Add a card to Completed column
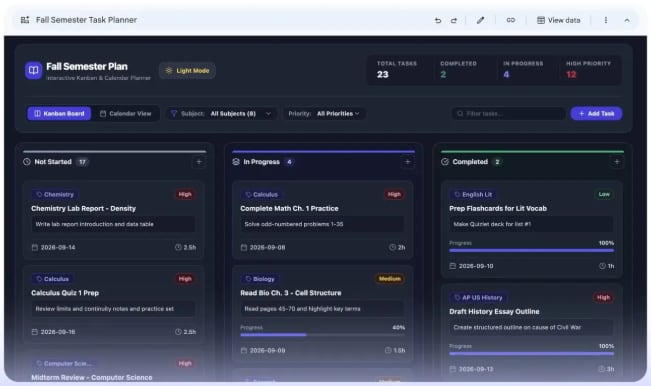Viewport: 651px width, 386px height. click(617, 162)
